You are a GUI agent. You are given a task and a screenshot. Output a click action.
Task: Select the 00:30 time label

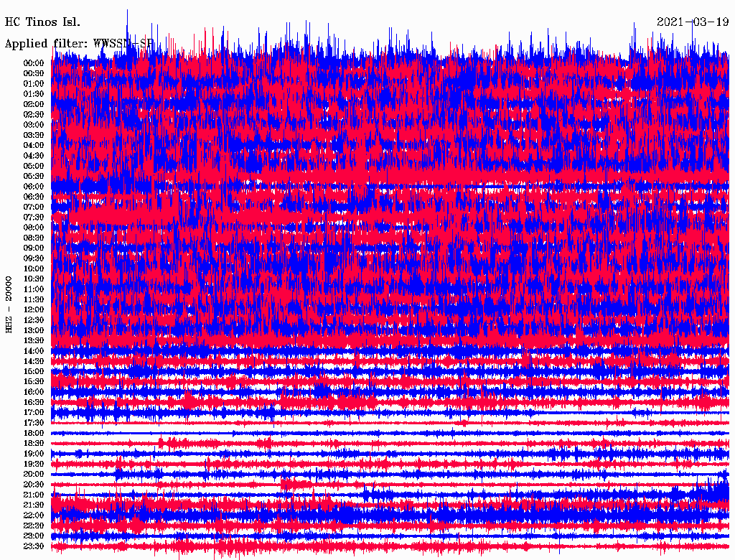pyautogui.click(x=34, y=73)
